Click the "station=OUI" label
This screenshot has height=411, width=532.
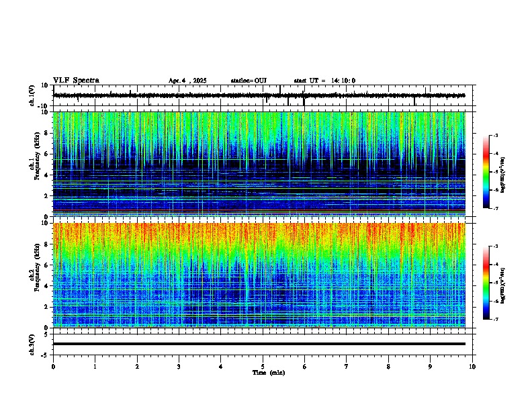click(249, 81)
